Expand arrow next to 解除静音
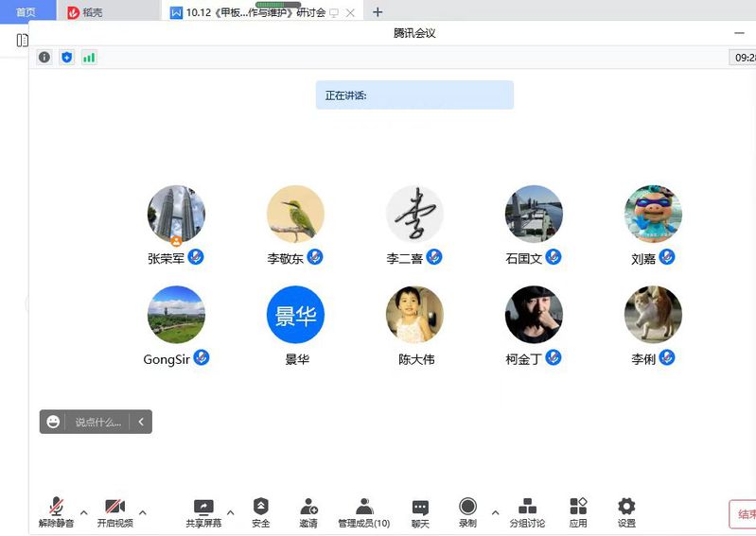 (x=83, y=513)
